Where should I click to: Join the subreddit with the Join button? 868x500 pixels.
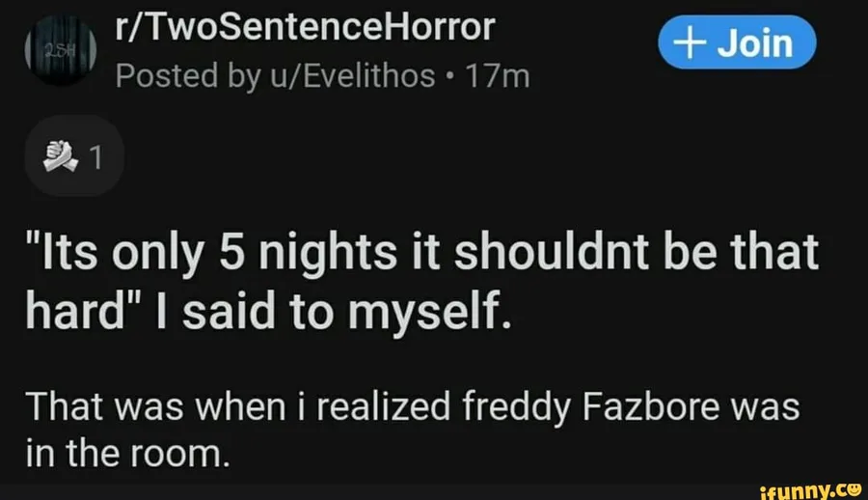pyautogui.click(x=736, y=43)
